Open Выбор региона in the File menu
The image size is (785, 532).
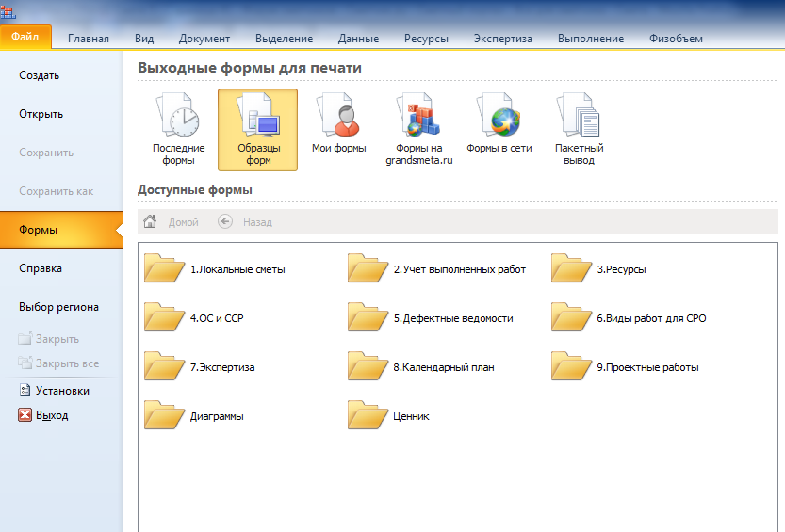[x=61, y=307]
